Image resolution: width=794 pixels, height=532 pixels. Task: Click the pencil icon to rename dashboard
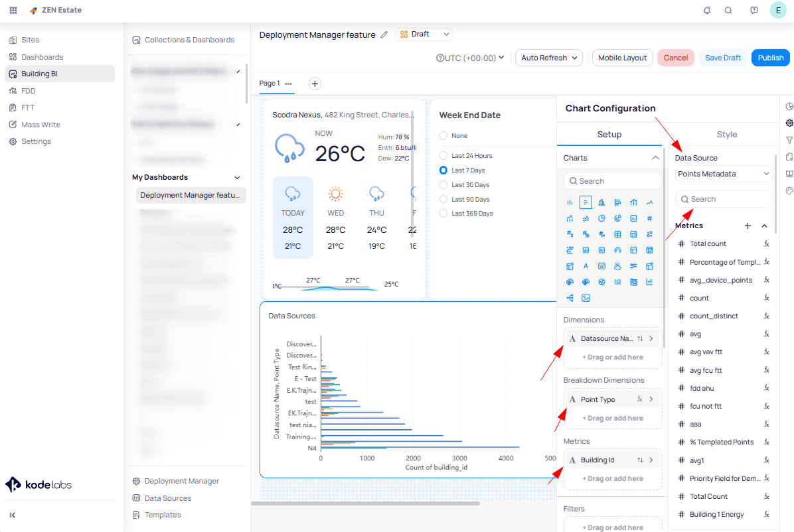click(x=384, y=35)
